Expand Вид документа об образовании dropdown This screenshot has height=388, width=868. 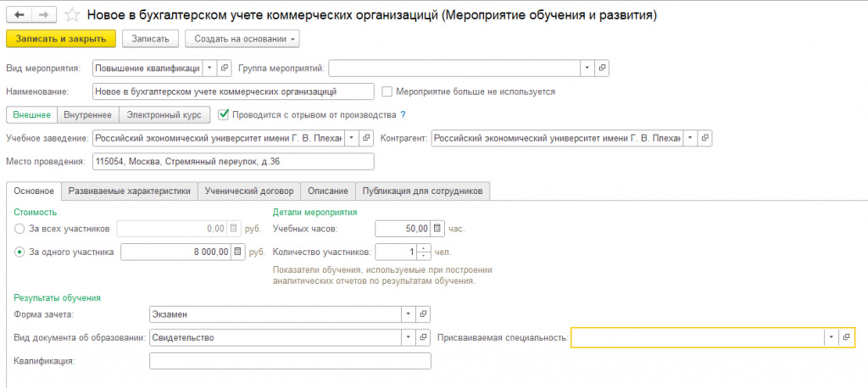(409, 337)
